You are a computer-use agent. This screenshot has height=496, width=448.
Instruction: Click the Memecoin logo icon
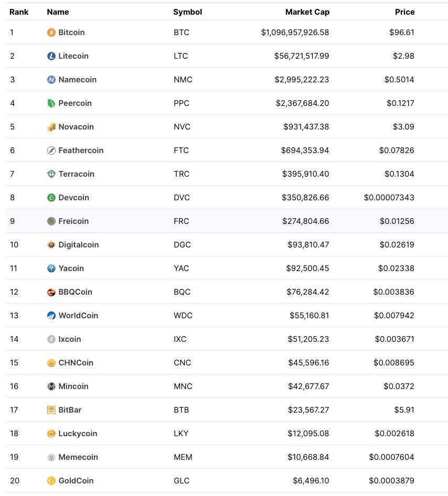[51, 457]
